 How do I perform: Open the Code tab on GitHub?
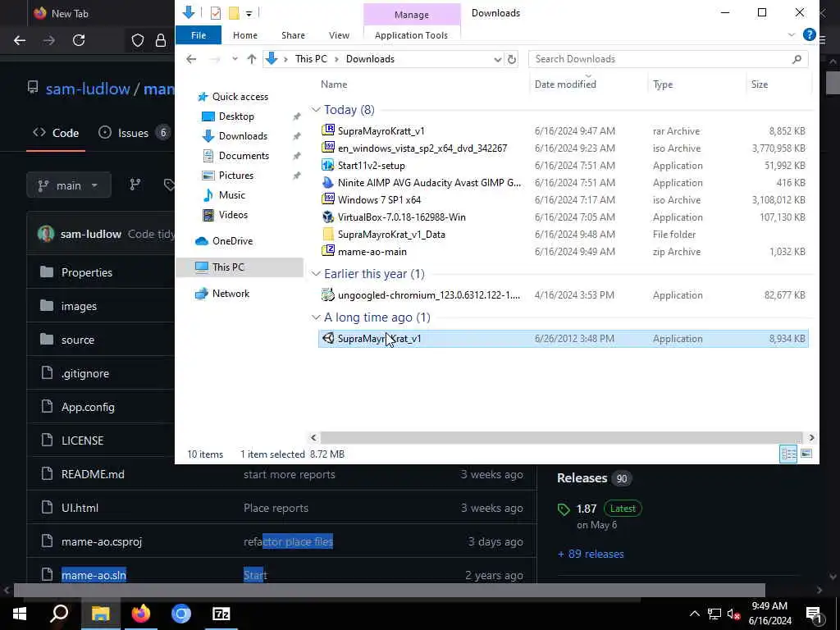tap(56, 133)
